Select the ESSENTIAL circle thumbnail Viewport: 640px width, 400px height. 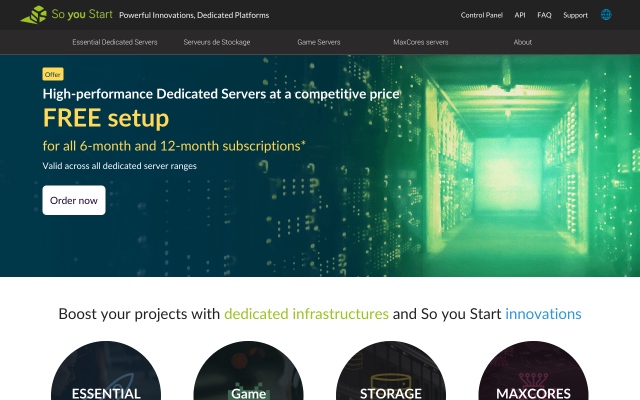[106, 371]
